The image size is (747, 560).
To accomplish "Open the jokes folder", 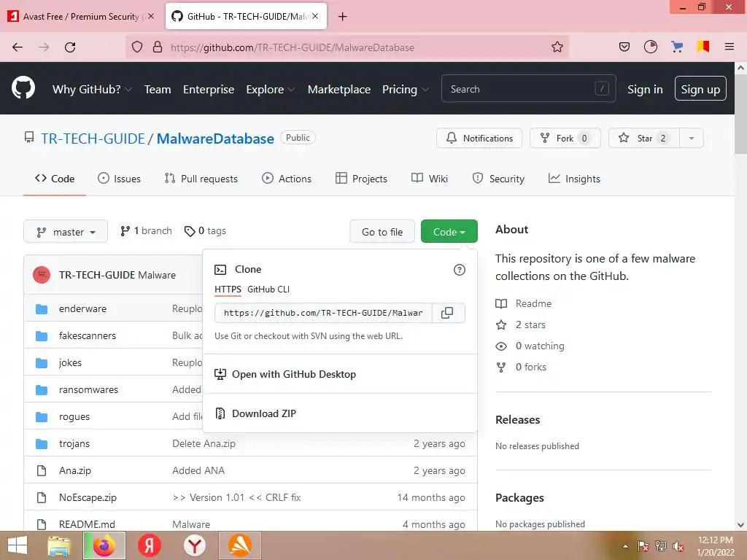I will pos(70,363).
